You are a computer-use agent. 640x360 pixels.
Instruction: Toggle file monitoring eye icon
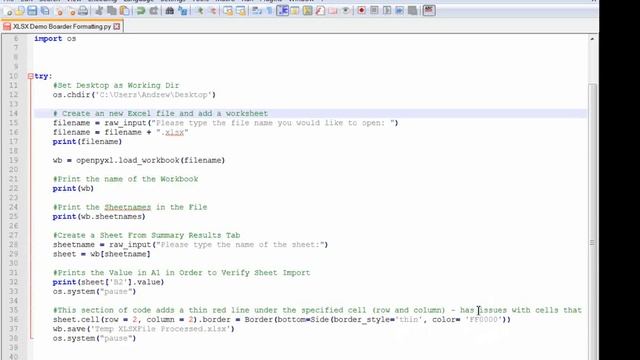pyautogui.click(x=346, y=11)
